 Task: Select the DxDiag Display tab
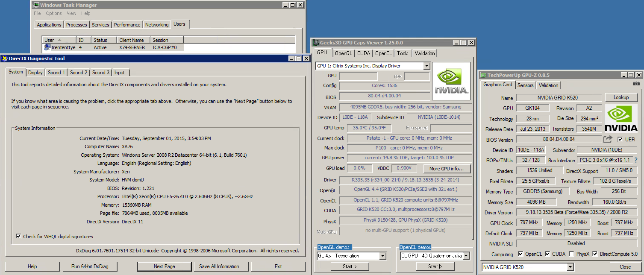(x=35, y=73)
